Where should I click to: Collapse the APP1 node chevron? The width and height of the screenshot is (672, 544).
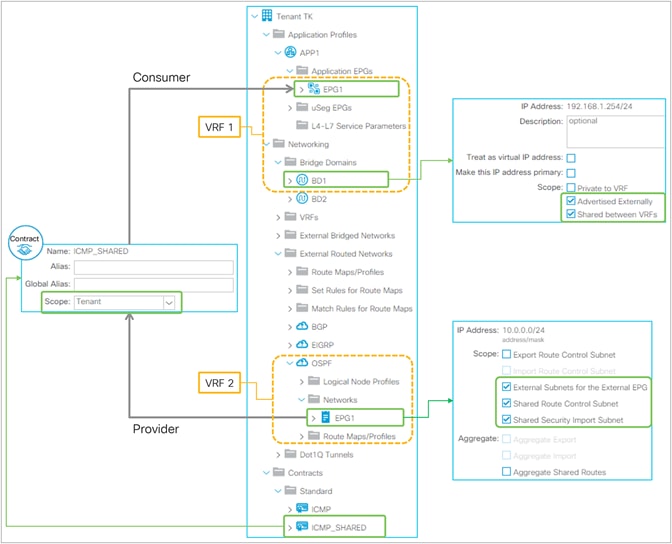[x=278, y=53]
